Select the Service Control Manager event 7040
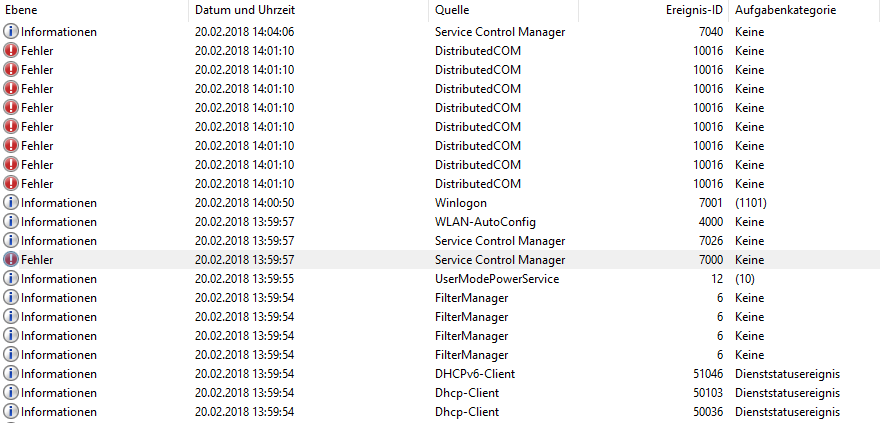Viewport: 880px width, 423px height. [x=440, y=31]
